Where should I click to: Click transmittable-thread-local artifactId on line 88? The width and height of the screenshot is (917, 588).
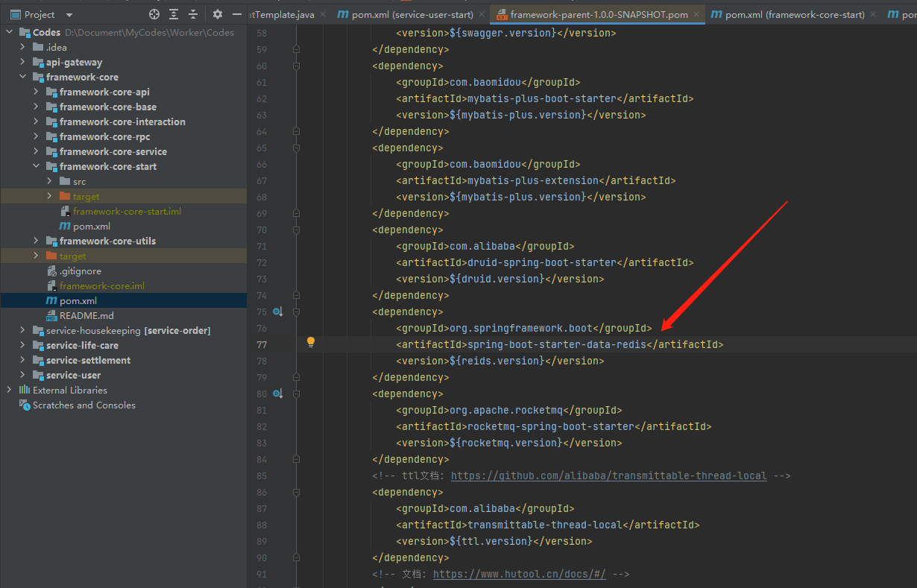(544, 525)
